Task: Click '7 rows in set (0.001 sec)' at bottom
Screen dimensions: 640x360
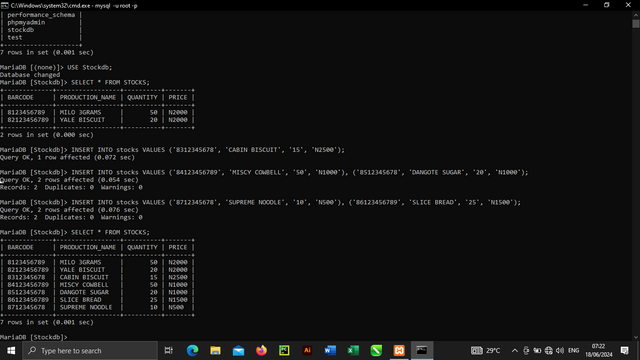Action: 47,322
